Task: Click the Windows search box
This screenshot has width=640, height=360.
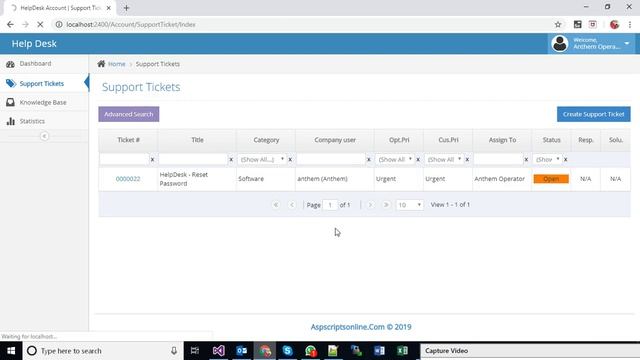Action: point(103,351)
